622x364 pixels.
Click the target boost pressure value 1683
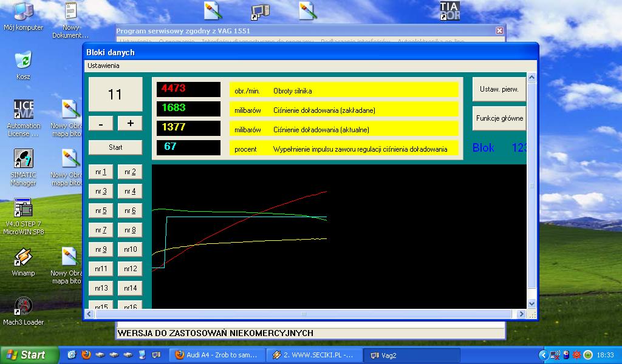point(188,109)
